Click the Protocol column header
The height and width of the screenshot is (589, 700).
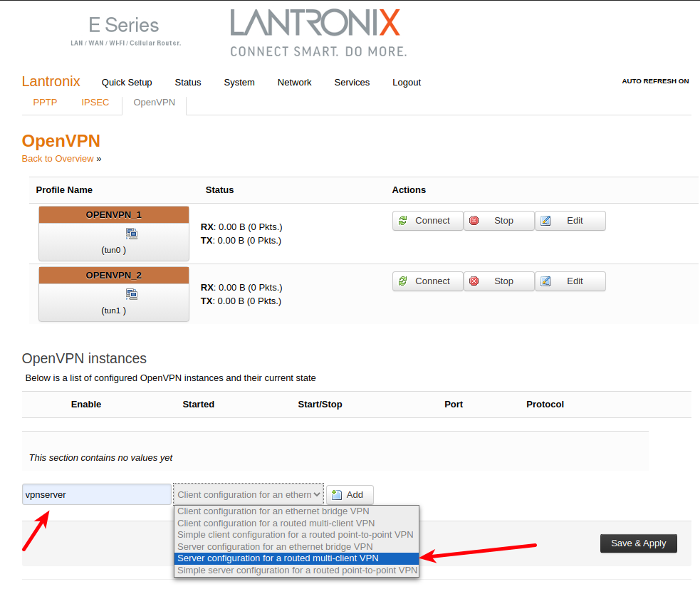pos(545,404)
